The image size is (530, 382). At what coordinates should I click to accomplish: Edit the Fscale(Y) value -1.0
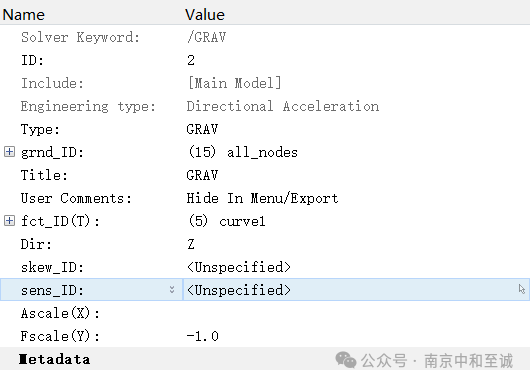202,336
